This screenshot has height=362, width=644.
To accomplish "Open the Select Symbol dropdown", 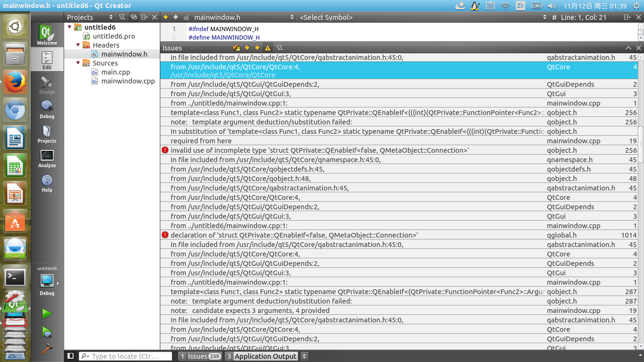I will pyautogui.click(x=424, y=17).
